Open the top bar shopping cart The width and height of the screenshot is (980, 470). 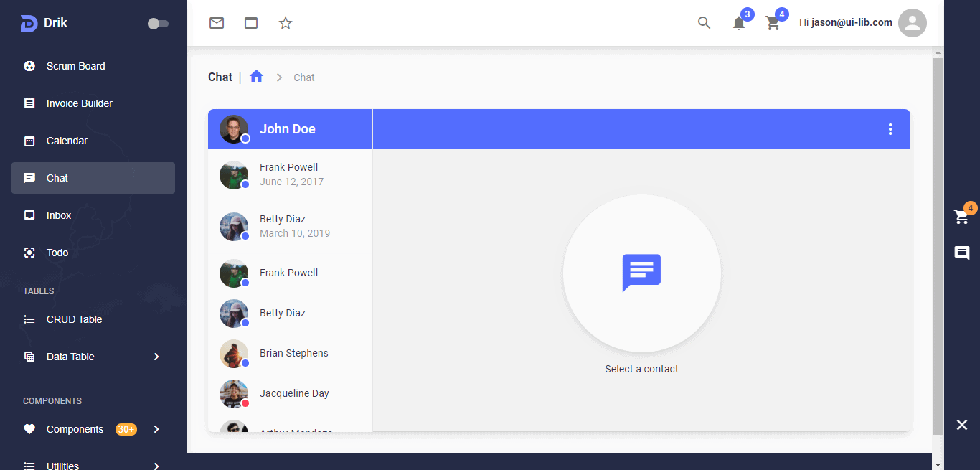point(773,23)
